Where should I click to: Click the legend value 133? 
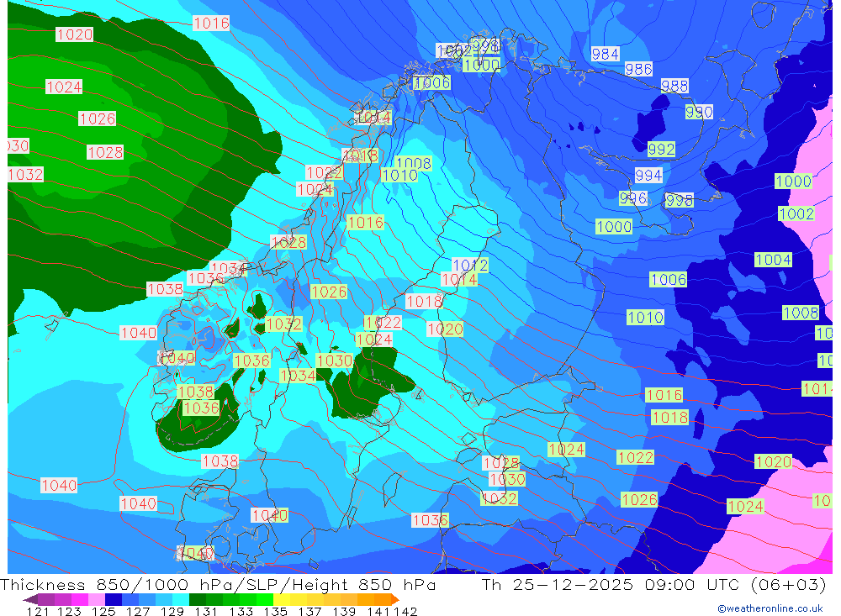241,611
